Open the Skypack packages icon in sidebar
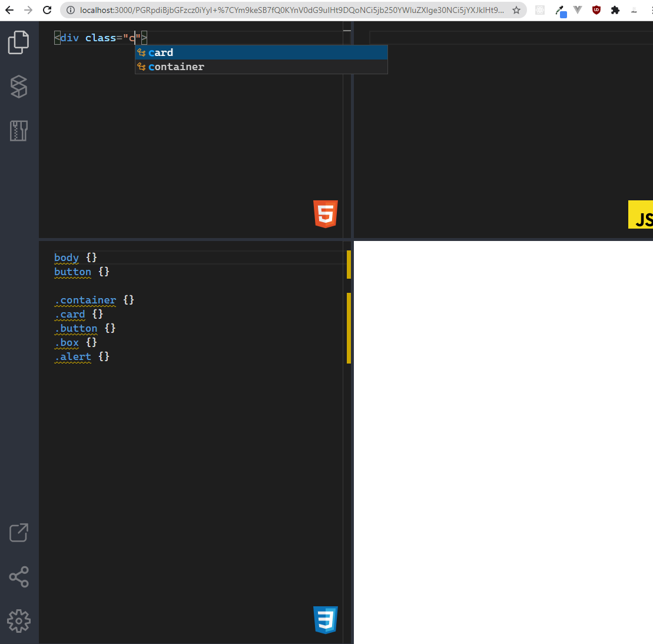The image size is (653, 644). (19, 87)
